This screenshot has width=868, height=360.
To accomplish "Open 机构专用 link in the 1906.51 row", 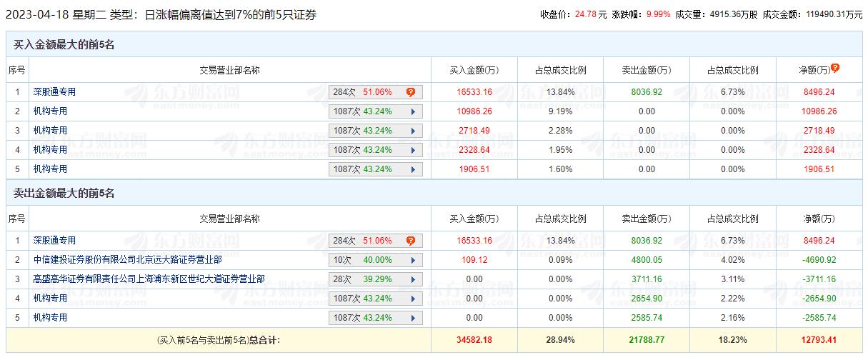I will click(50, 169).
